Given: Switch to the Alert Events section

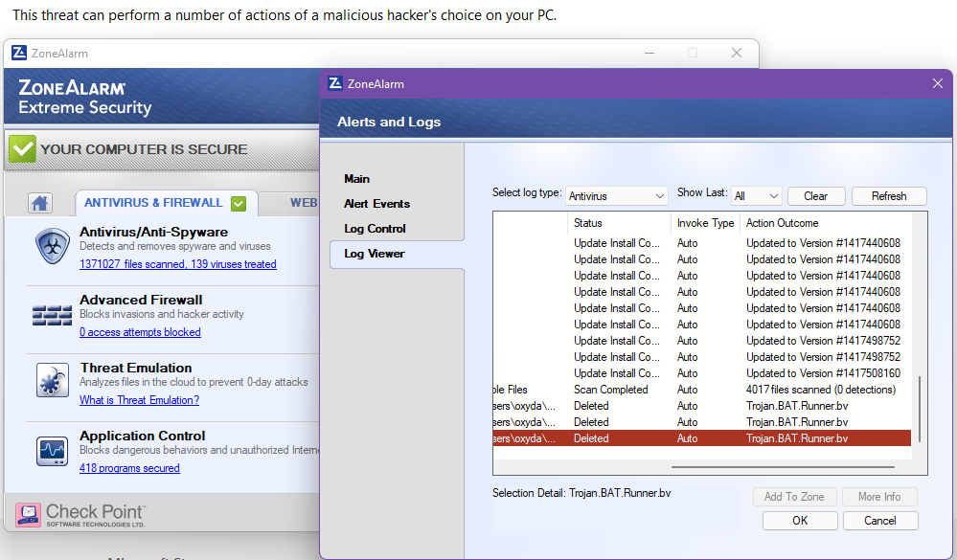Looking at the screenshot, I should coord(376,204).
